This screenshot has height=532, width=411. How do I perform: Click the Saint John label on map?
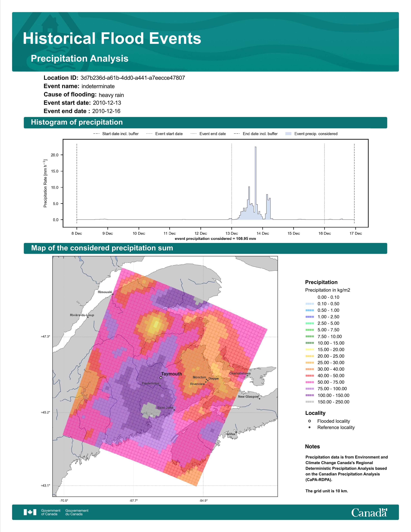(x=165, y=408)
